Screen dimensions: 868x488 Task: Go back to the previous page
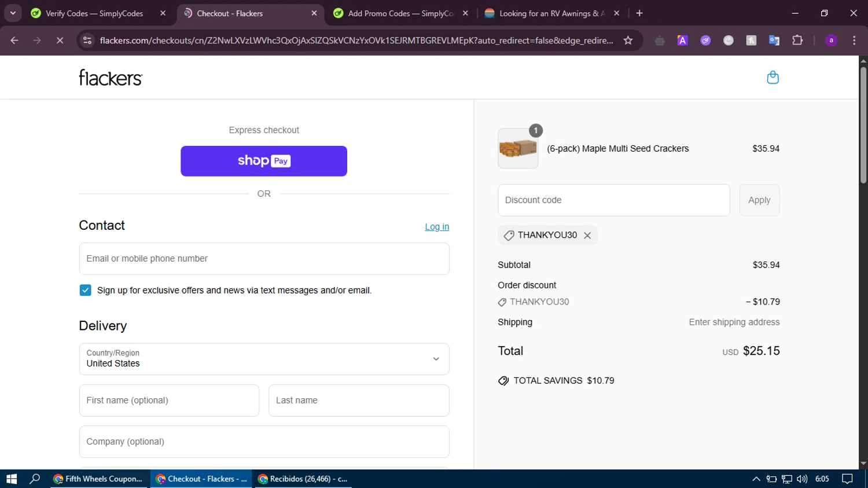14,40
